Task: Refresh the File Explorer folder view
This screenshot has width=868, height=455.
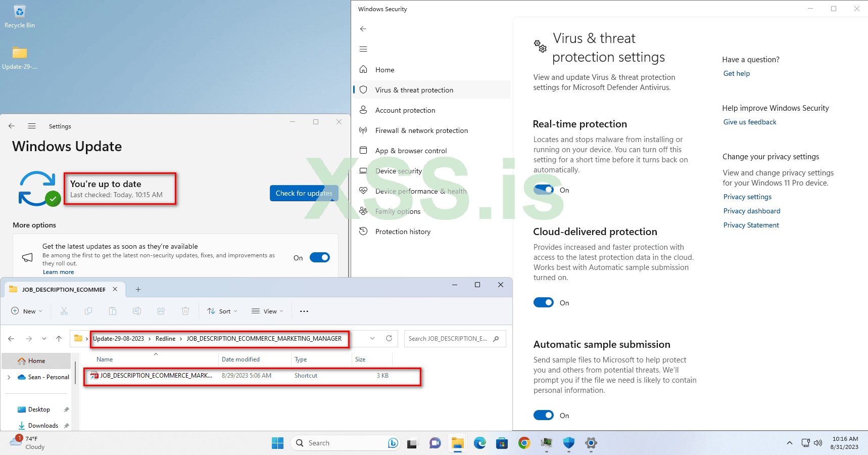Action: pos(389,338)
